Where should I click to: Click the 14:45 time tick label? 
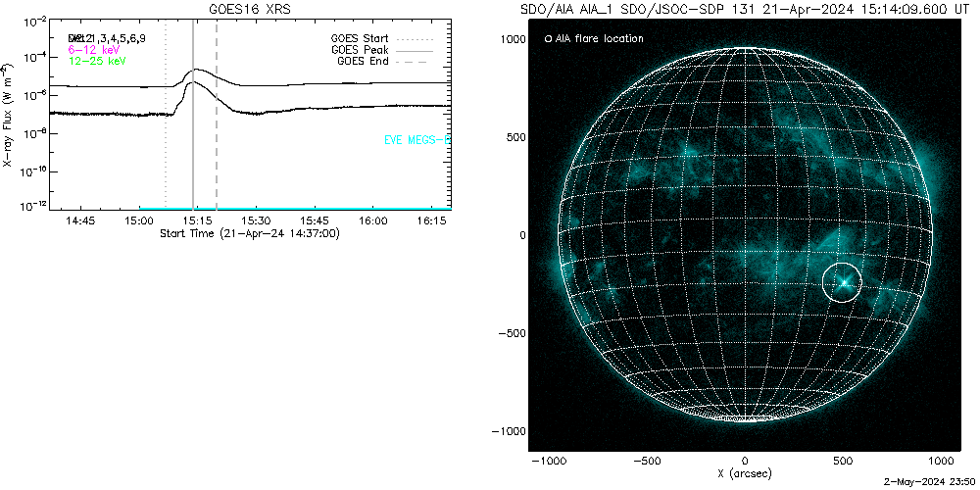80,221
